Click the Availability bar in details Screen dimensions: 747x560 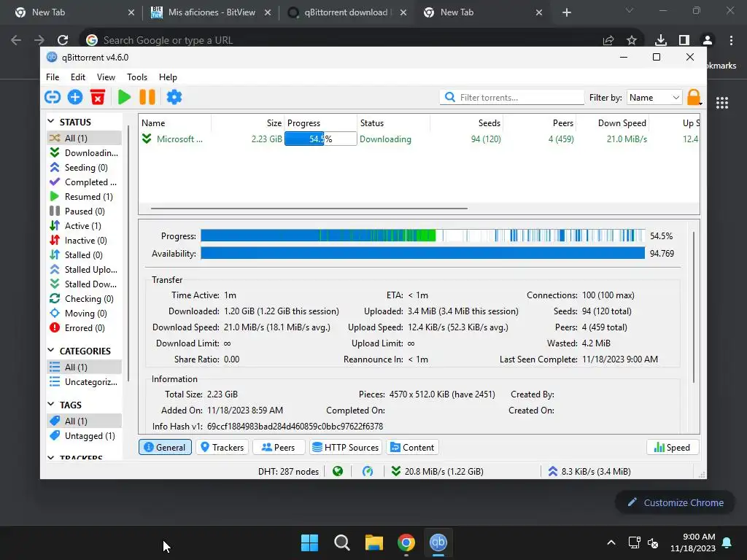pos(422,253)
